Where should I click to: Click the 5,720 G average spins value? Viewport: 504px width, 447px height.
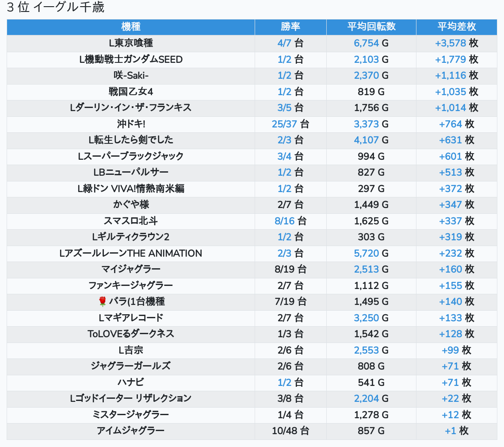pyautogui.click(x=371, y=253)
